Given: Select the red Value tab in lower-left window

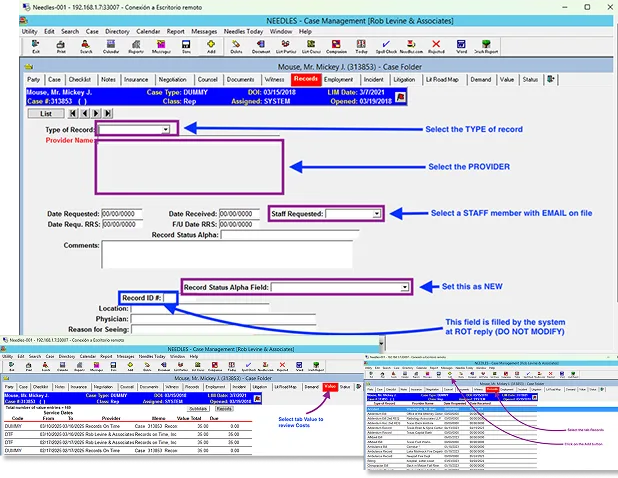Looking at the screenshot, I should 330,387.
